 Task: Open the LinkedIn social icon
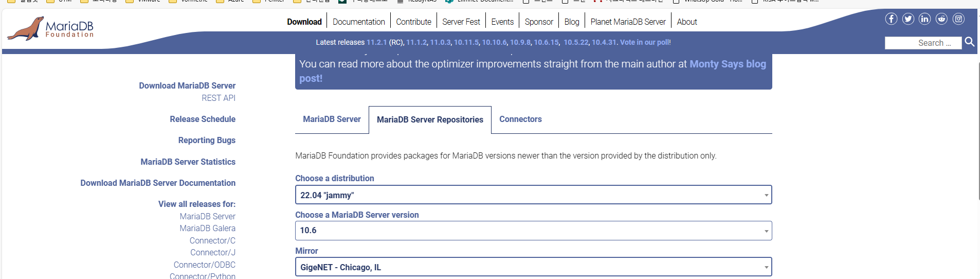click(x=925, y=19)
